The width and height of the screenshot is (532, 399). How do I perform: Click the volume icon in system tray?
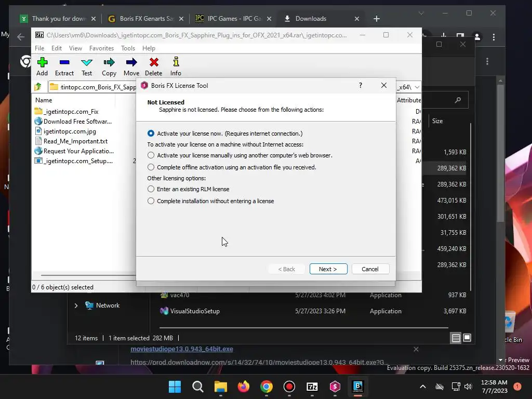468,387
